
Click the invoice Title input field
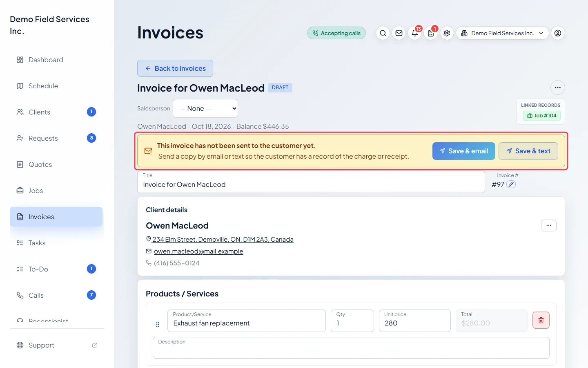coord(311,182)
